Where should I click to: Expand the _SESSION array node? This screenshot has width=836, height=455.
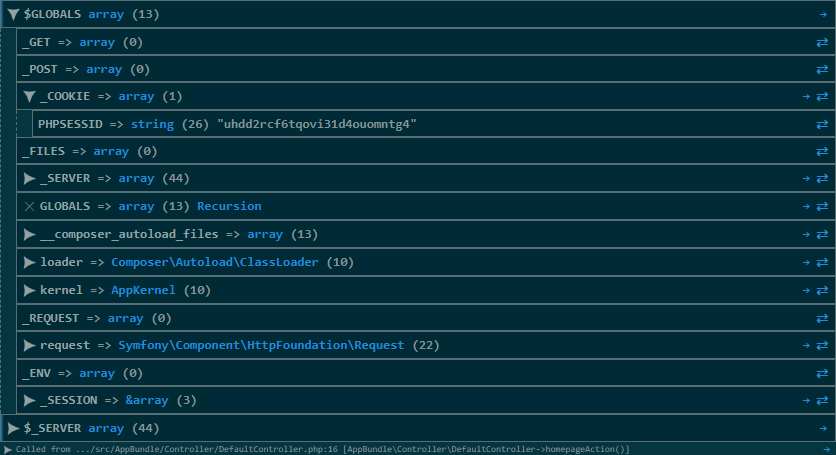pyautogui.click(x=29, y=400)
